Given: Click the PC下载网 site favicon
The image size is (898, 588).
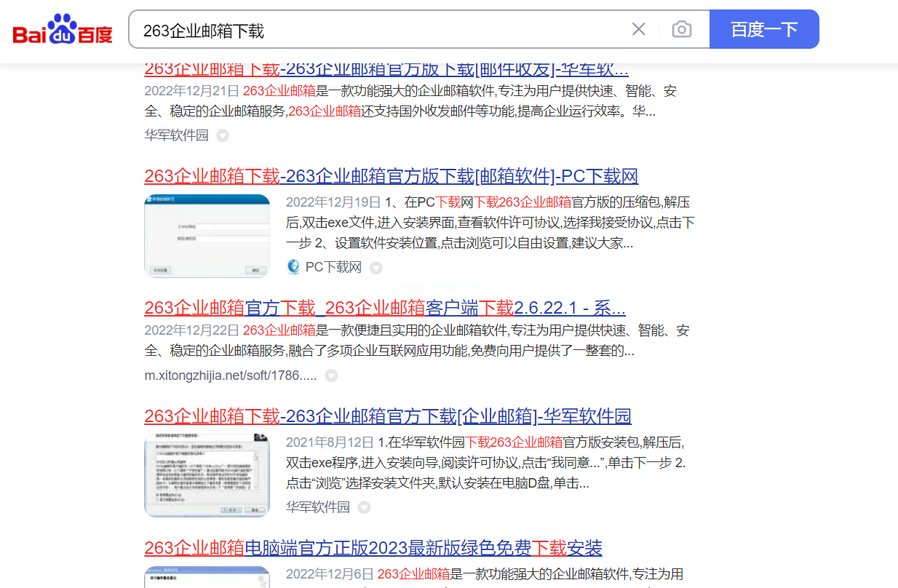Looking at the screenshot, I should [x=293, y=267].
